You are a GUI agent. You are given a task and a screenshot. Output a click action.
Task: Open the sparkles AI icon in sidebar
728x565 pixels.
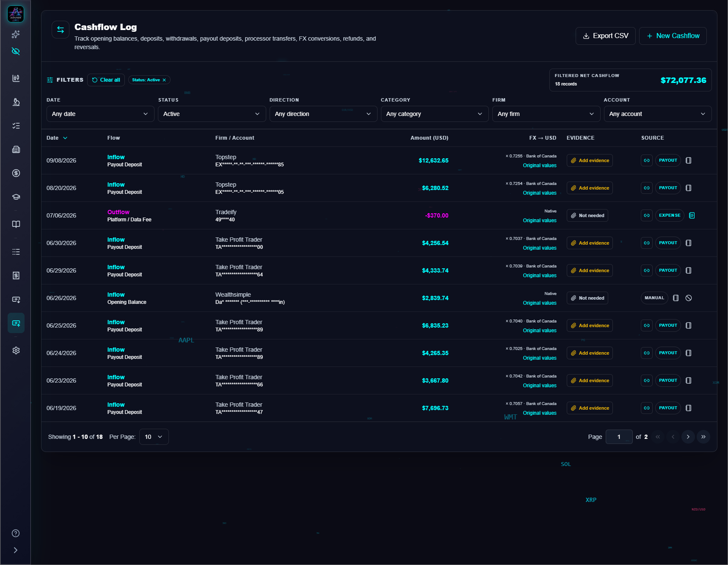point(16,34)
